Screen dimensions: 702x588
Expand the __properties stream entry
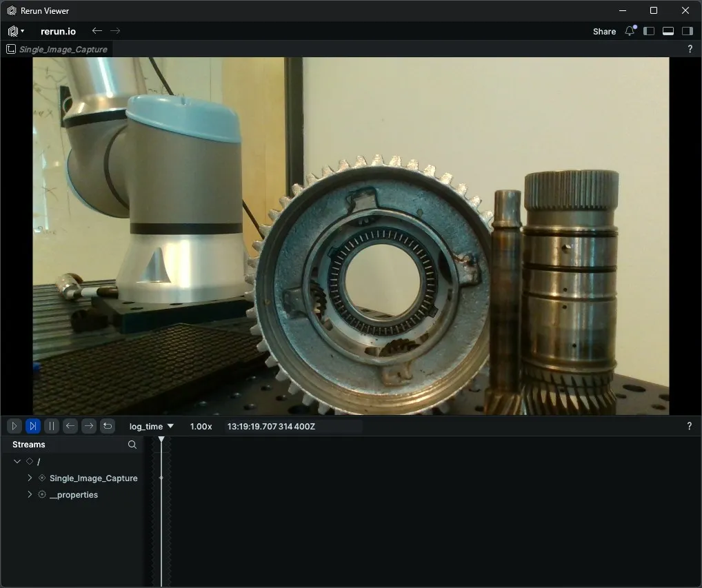[30, 494]
